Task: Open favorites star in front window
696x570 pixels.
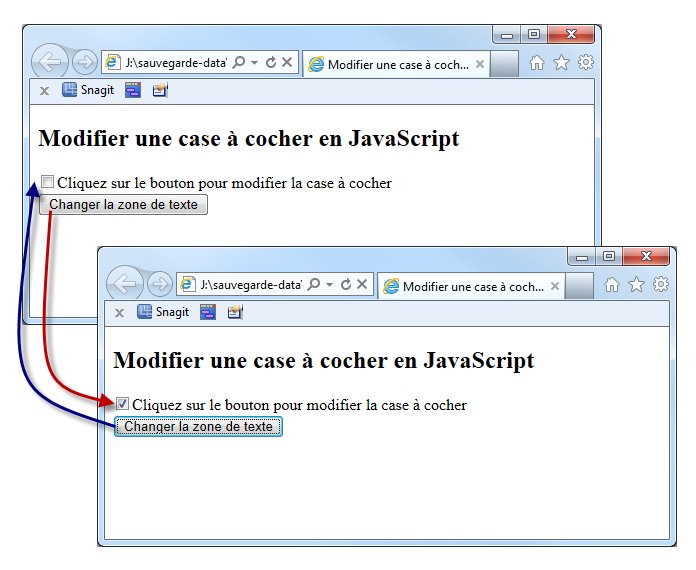Action: pyautogui.click(x=637, y=284)
